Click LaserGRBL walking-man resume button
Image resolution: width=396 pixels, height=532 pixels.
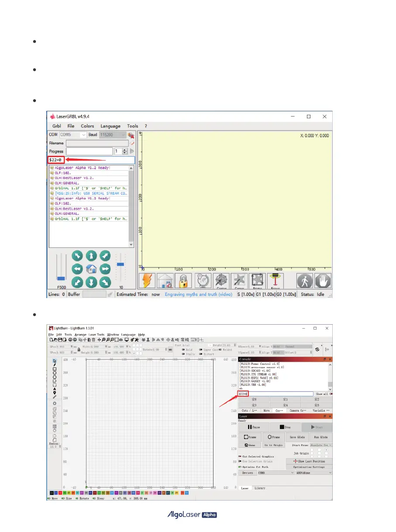[x=305, y=281]
